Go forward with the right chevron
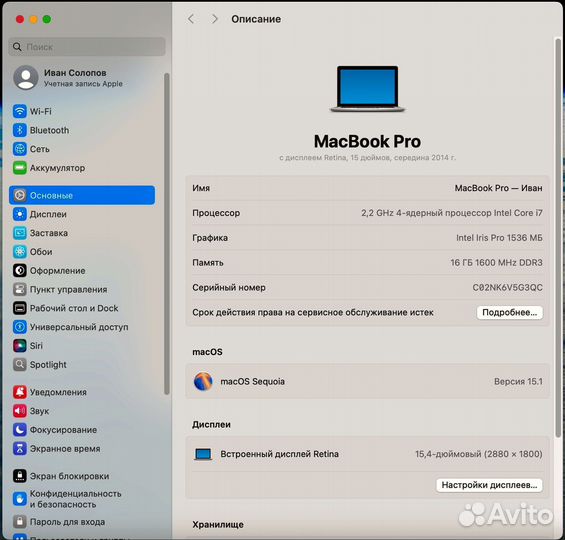 pos(214,19)
